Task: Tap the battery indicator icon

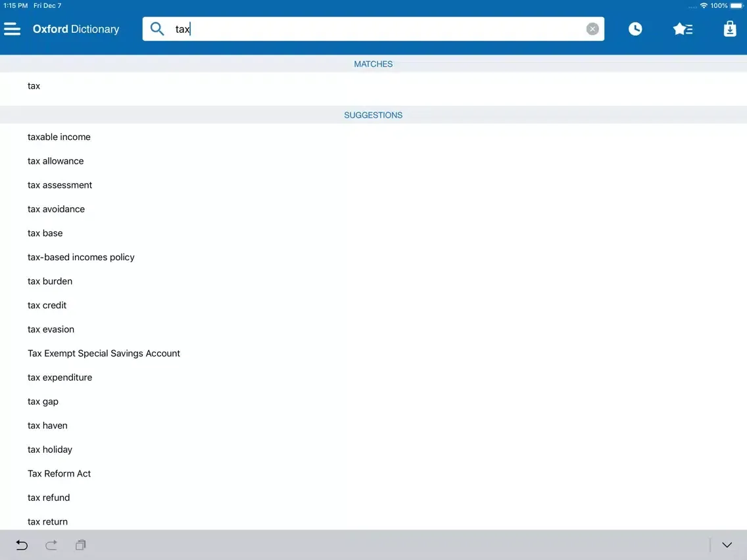Action: [x=736, y=6]
